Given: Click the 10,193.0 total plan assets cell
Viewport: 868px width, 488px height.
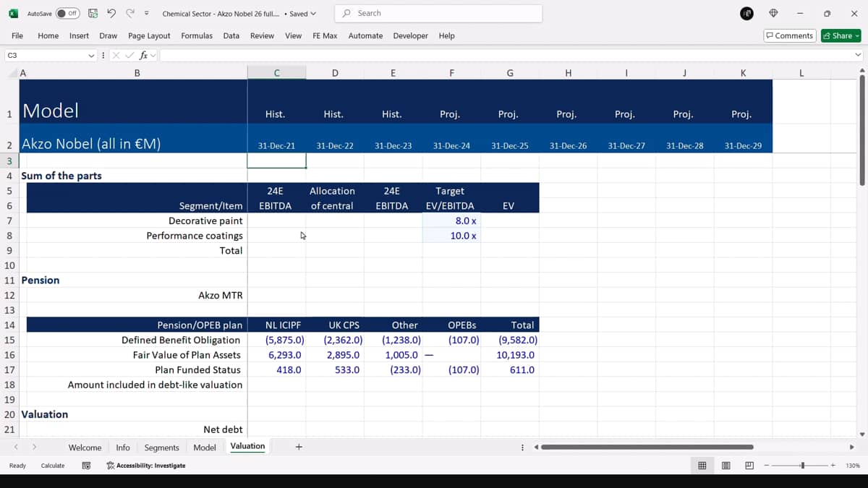Looking at the screenshot, I should coord(510,355).
